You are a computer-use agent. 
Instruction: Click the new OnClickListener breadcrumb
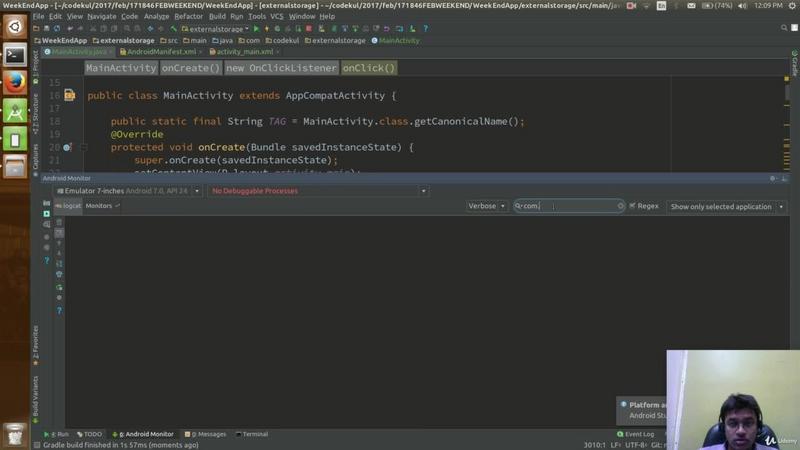(281, 68)
